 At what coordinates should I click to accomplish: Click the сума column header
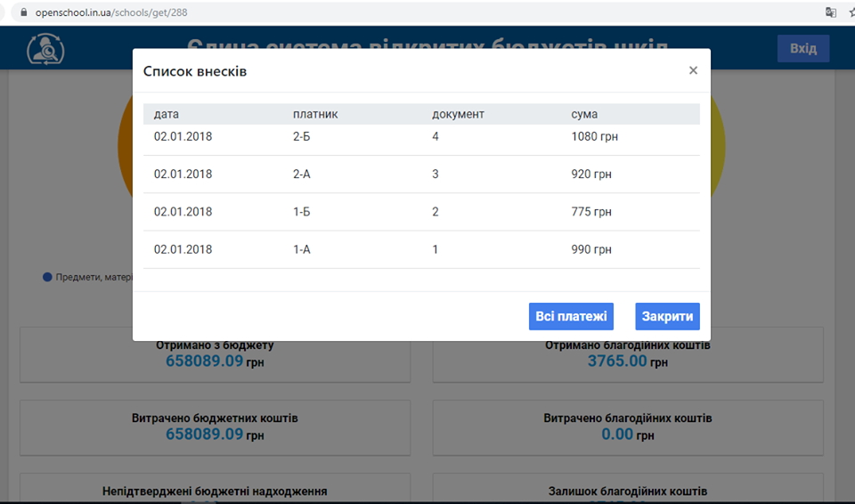[x=584, y=114]
